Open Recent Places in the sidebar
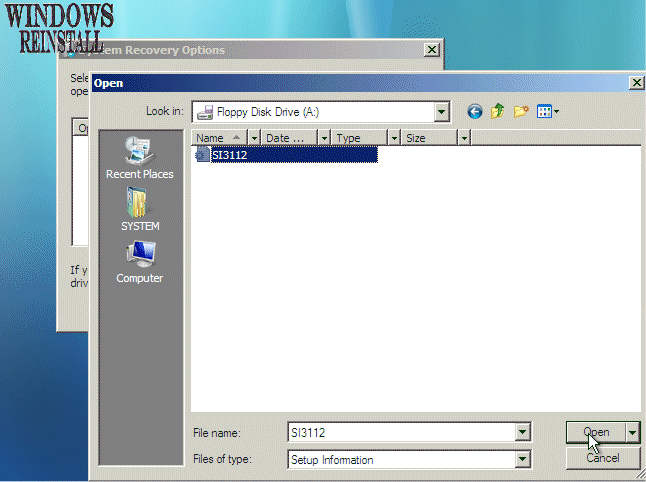 click(139, 158)
